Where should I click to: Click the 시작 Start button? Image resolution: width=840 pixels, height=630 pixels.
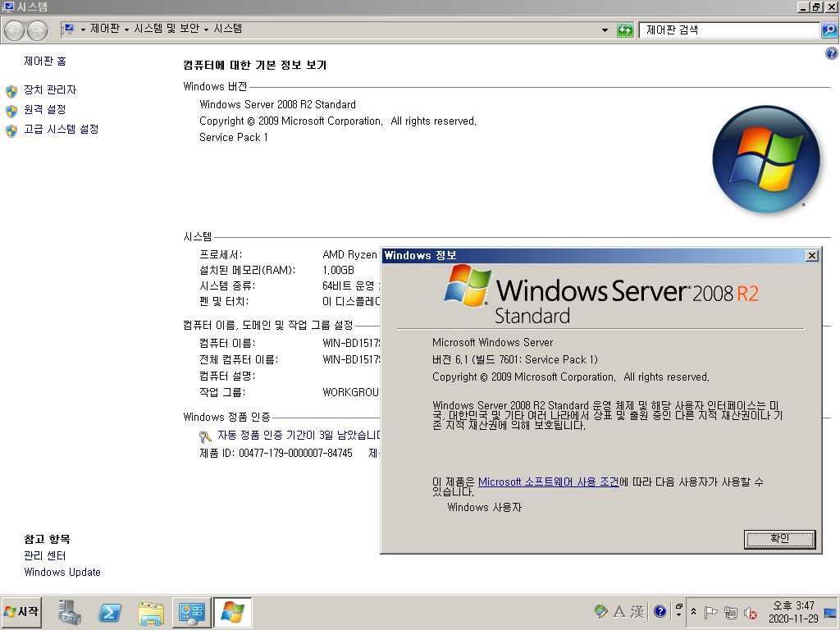[x=21, y=612]
